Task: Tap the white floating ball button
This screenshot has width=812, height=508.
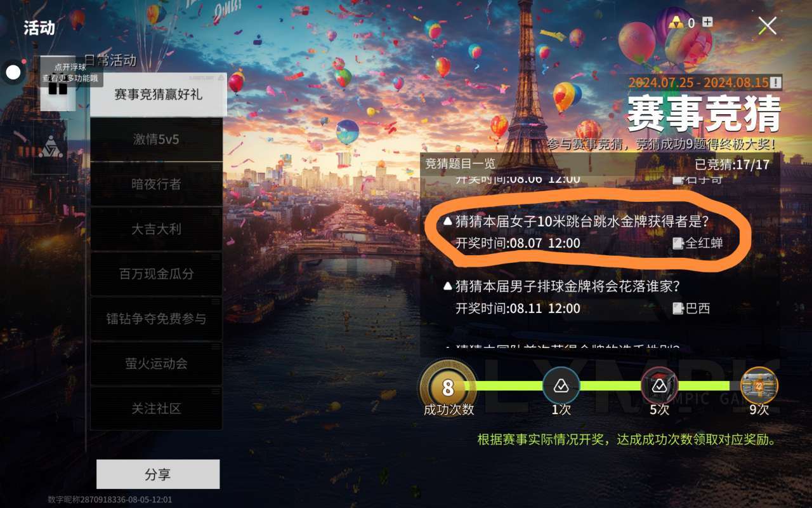Action: pyautogui.click(x=13, y=72)
